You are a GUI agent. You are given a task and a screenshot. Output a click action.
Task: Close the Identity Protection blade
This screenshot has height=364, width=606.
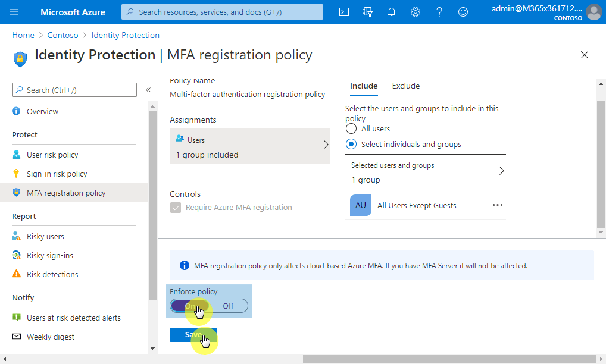(x=585, y=55)
